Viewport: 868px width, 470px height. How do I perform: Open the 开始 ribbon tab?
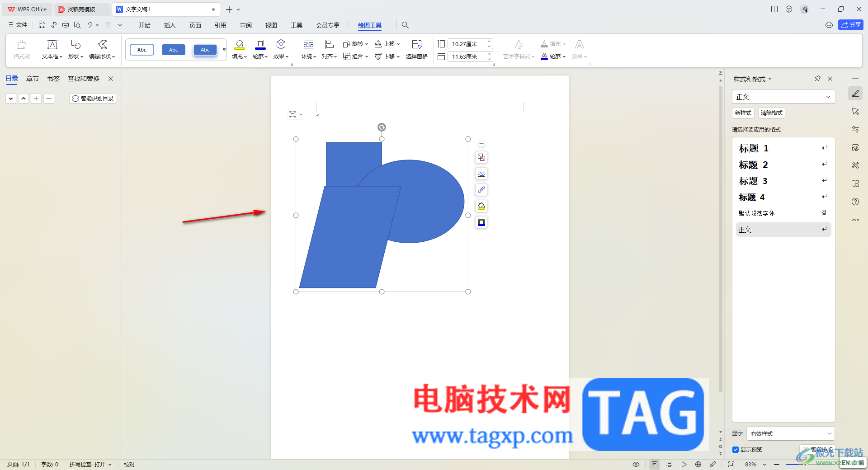145,25
